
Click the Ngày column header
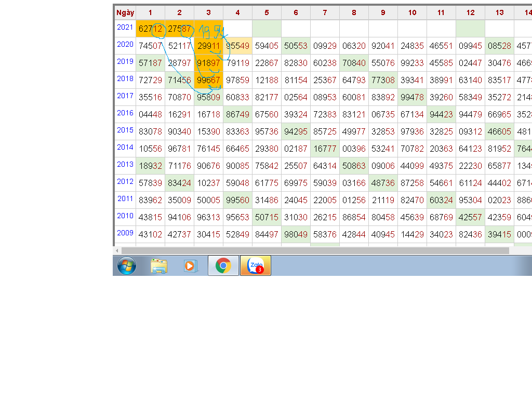125,12
